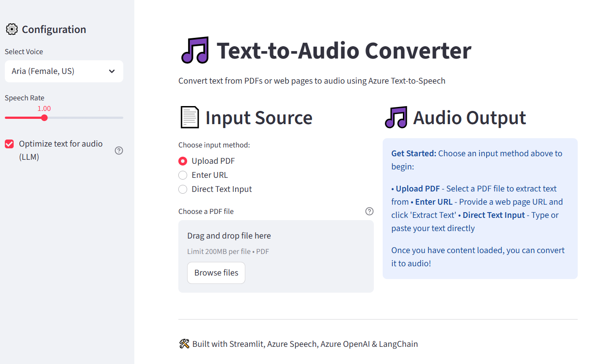The image size is (609, 364).
Task: Click the musical note icon beside Audio Output
Action: point(395,117)
